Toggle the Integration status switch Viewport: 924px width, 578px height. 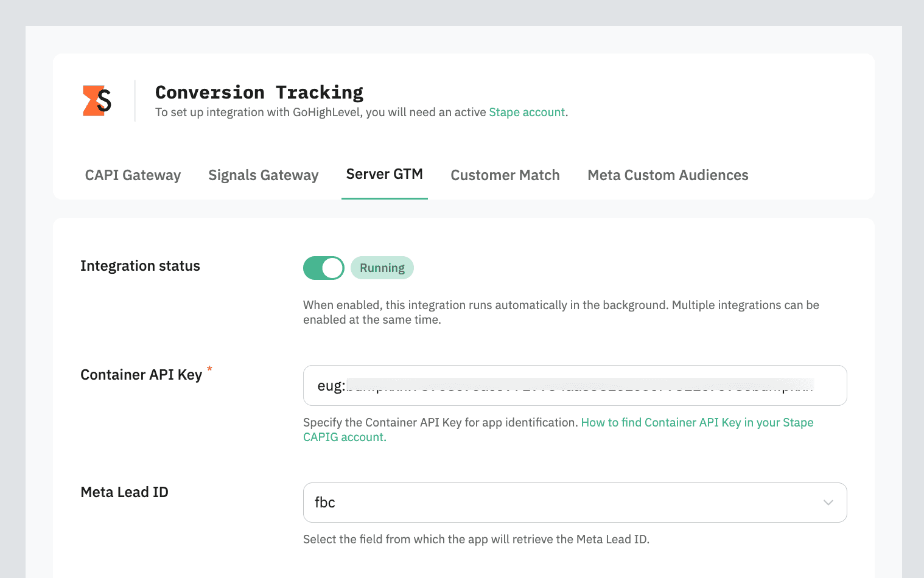[x=324, y=268]
